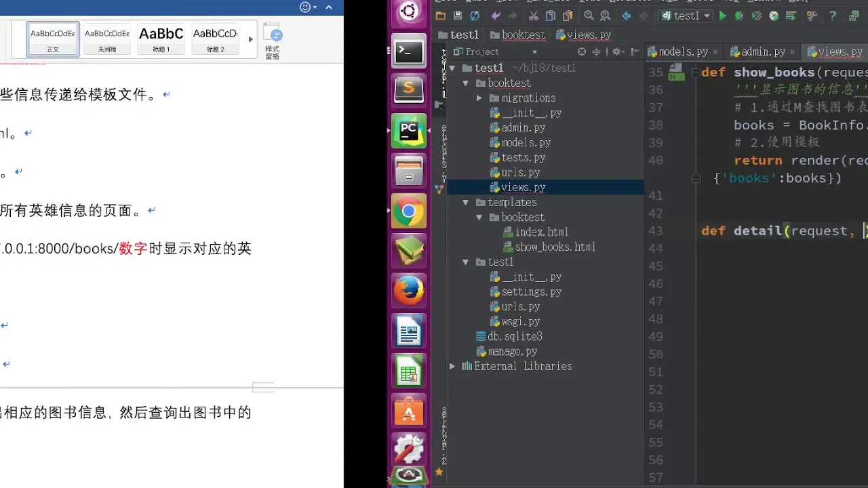Click the Paste clipboard icon
Screen dimensions: 868x488
click(567, 16)
